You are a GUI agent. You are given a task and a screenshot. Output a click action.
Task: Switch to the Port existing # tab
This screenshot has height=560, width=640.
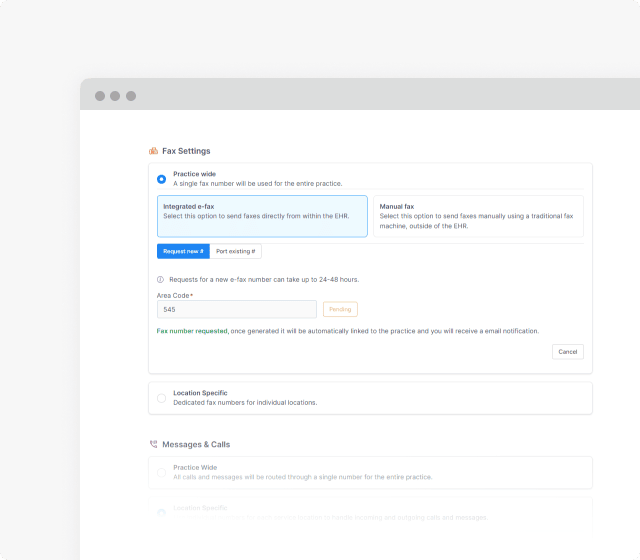click(236, 252)
